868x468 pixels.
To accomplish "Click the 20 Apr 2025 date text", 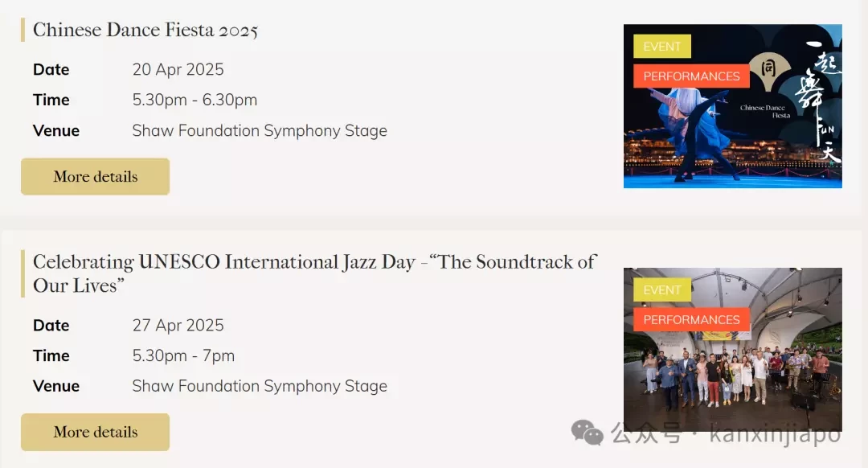I will click(178, 69).
